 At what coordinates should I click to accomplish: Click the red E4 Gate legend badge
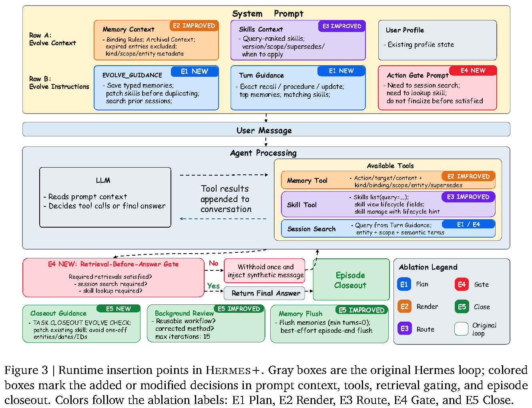click(462, 284)
